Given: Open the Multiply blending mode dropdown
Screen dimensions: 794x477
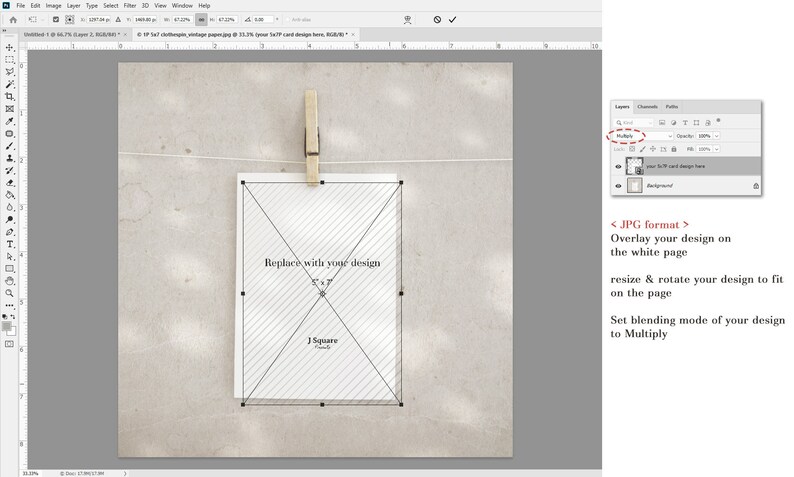Looking at the screenshot, I should coord(643,136).
